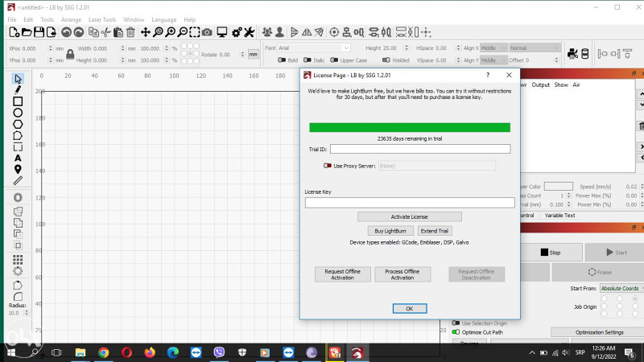Select the Rectangle tool
This screenshot has width=644, height=362.
18,101
